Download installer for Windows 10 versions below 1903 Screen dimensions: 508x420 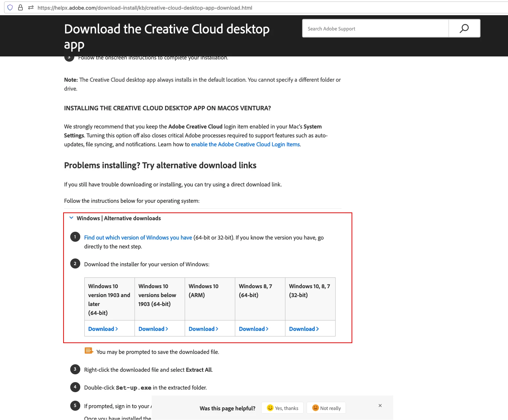pos(153,329)
